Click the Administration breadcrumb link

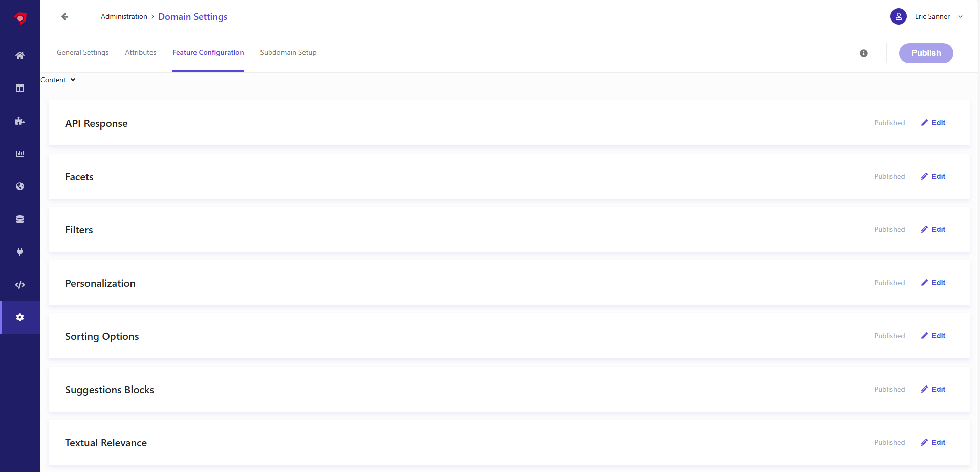(124, 17)
